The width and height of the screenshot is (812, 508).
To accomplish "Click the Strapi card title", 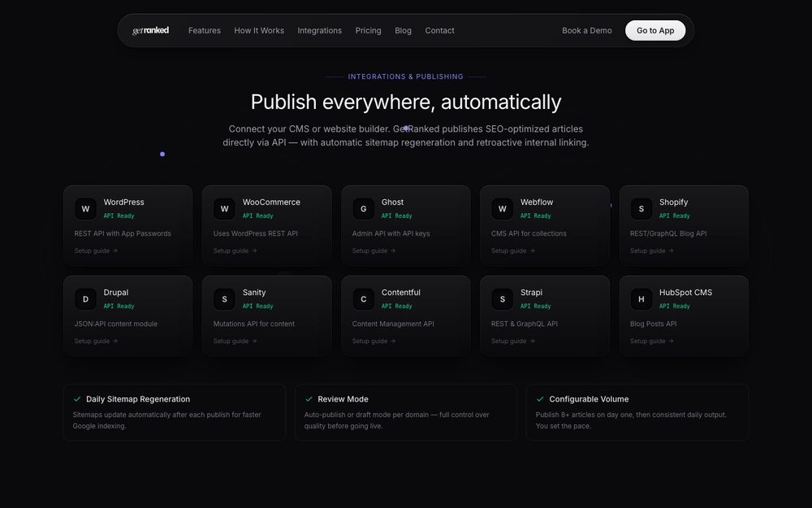I will tap(531, 293).
